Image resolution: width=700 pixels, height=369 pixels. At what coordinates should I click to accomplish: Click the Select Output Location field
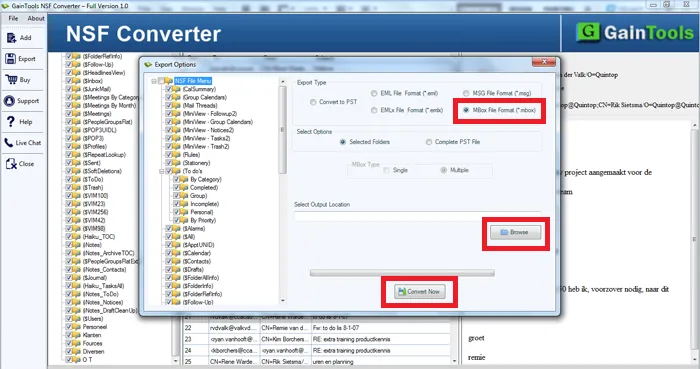417,216
